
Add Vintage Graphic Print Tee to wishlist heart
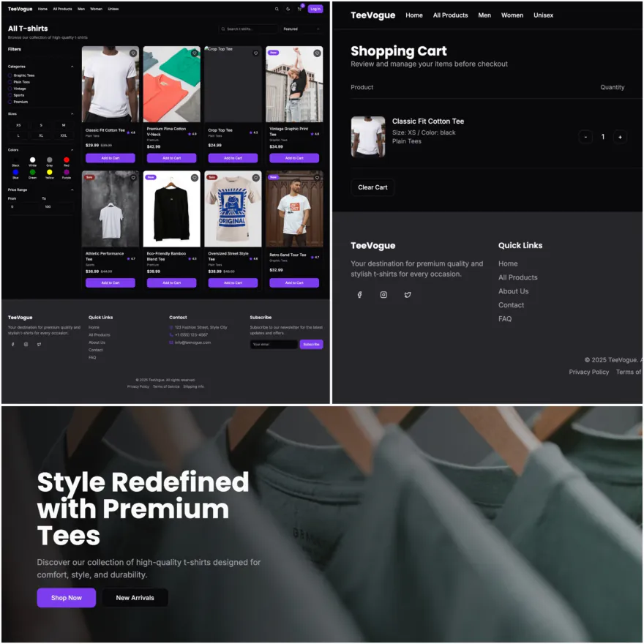tap(317, 53)
